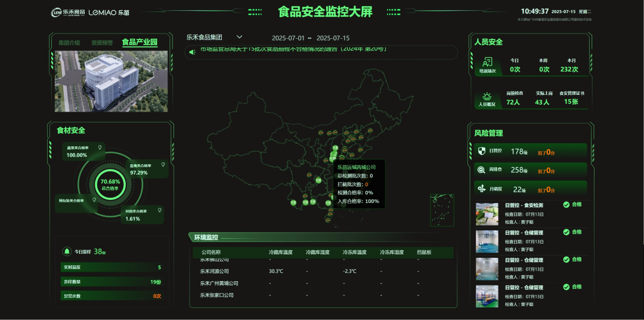Click the 70.68% 总合格率 center ring
This screenshot has height=320, width=644.
(x=110, y=184)
